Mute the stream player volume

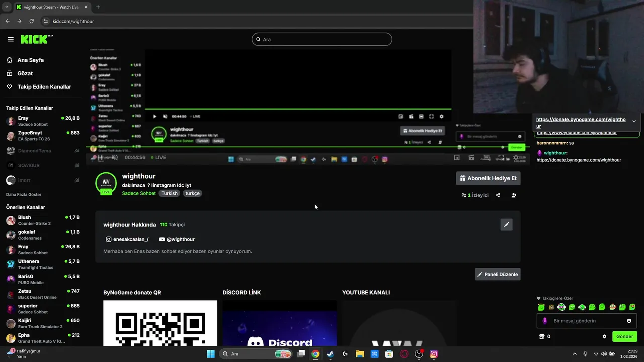(x=115, y=157)
